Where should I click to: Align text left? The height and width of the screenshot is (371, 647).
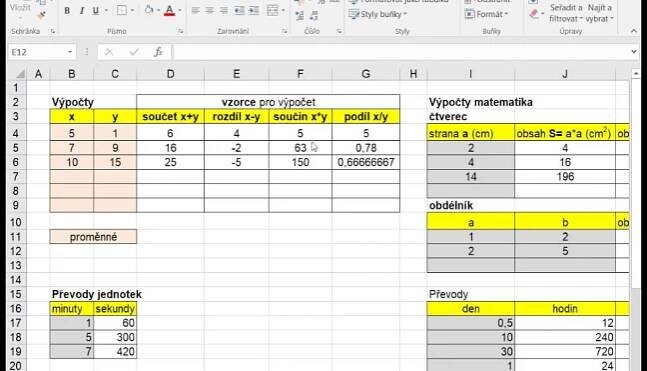(196, 11)
